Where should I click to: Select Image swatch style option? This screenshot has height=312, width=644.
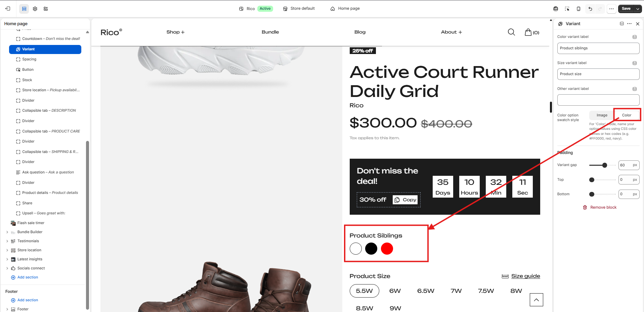click(x=602, y=115)
